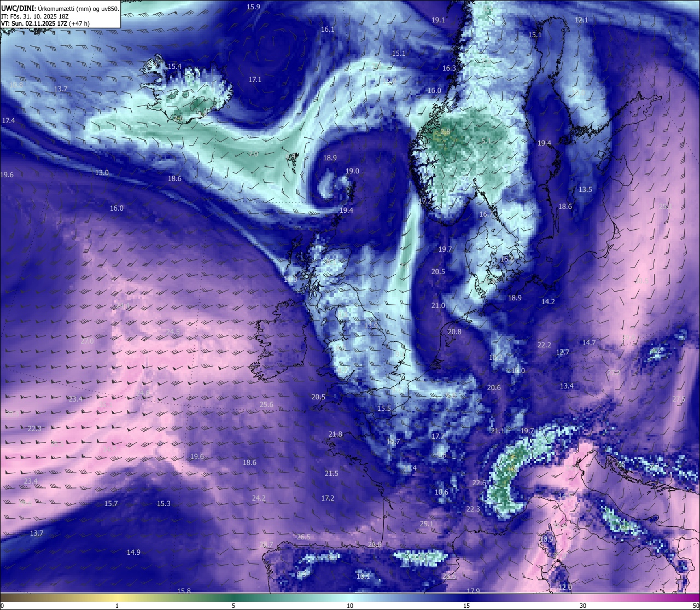This screenshot has width=700, height=610.
Task: Click the map value 17.1
Action: click(x=255, y=80)
